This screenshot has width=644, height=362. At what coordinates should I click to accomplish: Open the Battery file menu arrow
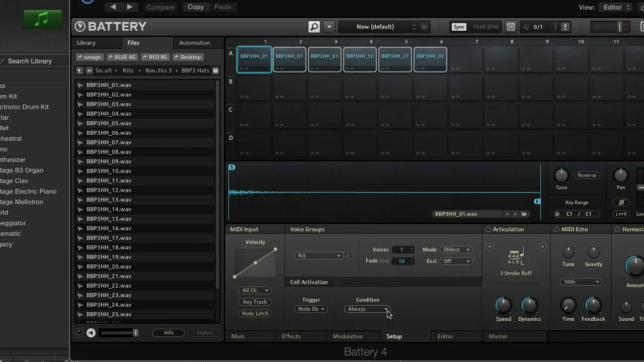[329, 27]
